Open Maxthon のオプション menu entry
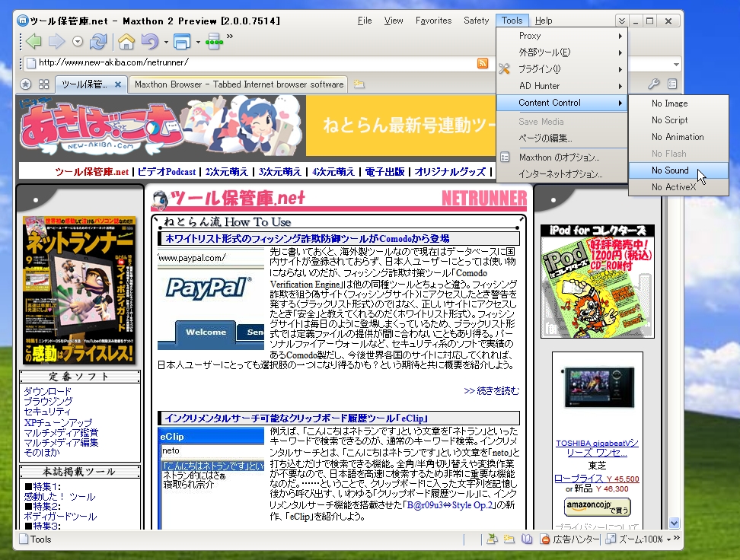 pyautogui.click(x=562, y=157)
